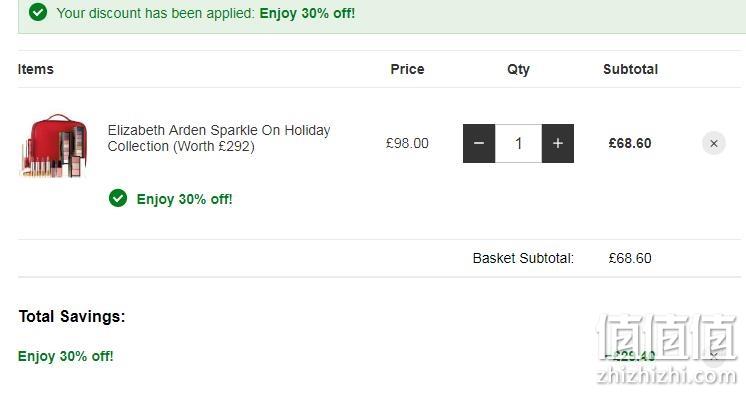746x393 pixels.
Task: Click the Total Savings heading
Action: click(72, 316)
